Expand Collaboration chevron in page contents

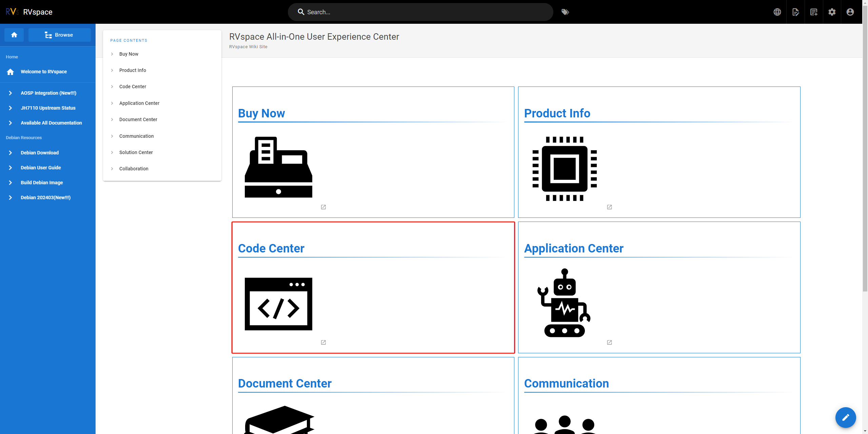(x=112, y=169)
